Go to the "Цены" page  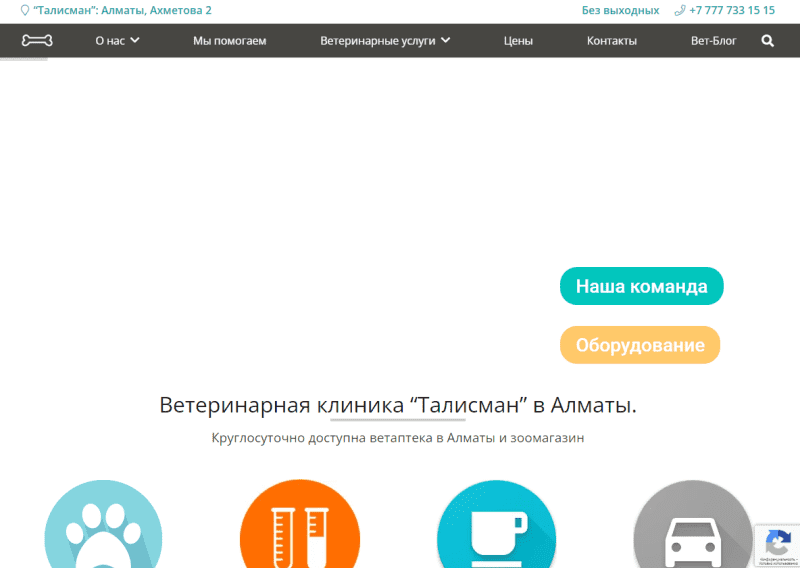tap(518, 41)
